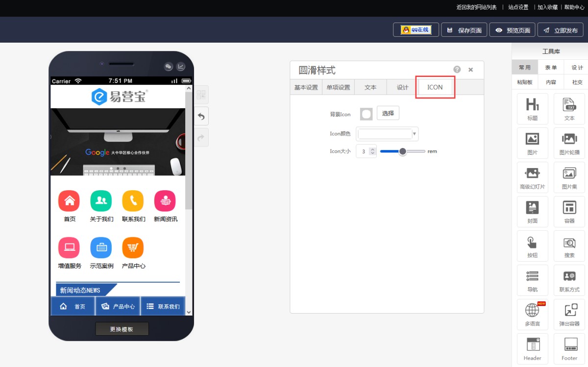The image size is (588, 367).
Task: Add the 多语言 multilingual widget
Action: coord(532,315)
